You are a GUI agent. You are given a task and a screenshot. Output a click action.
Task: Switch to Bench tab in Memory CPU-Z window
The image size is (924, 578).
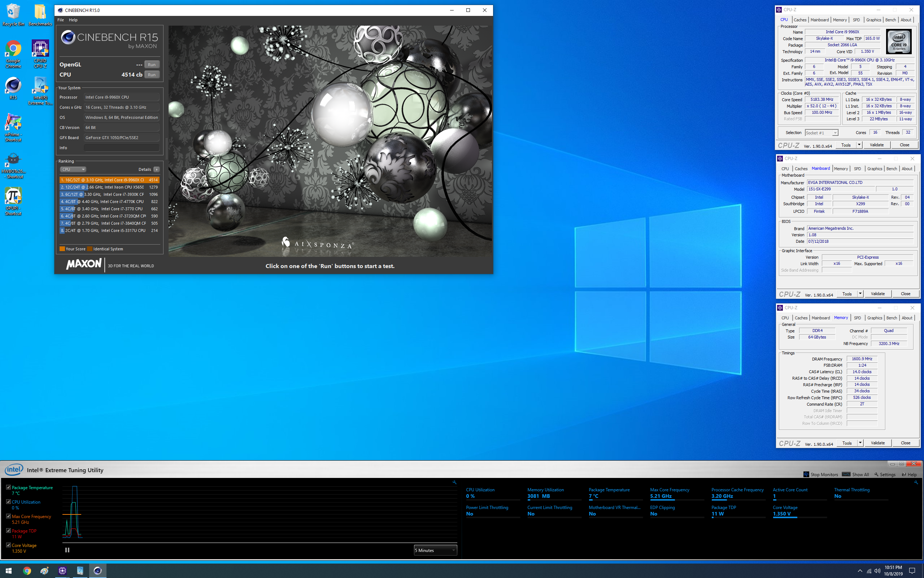pos(892,318)
